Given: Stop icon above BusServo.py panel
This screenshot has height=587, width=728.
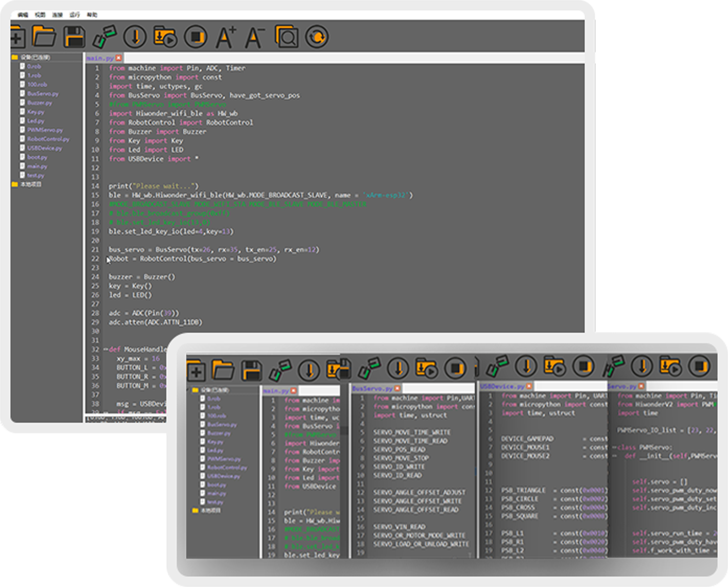Looking at the screenshot, I should (x=456, y=368).
